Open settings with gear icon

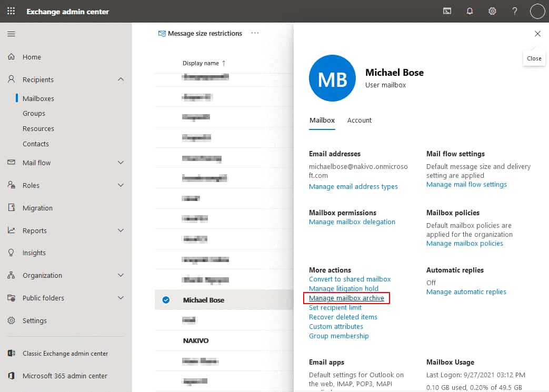coord(492,11)
